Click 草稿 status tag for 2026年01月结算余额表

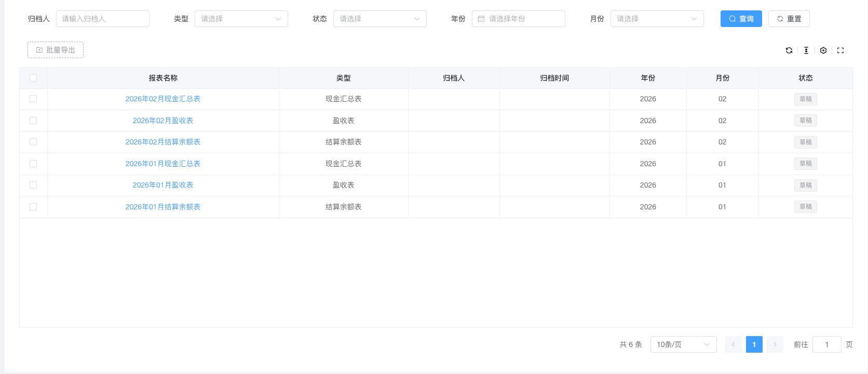tap(806, 207)
